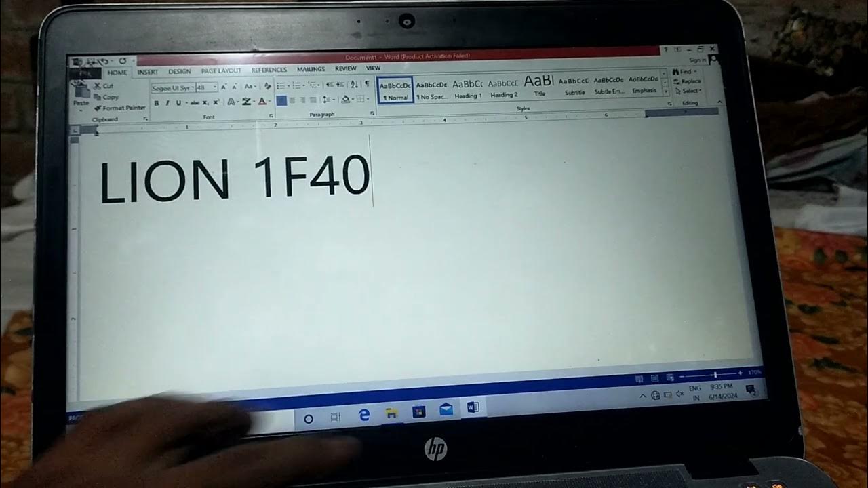The height and width of the screenshot is (488, 868).
Task: Click the Replace button
Action: pos(687,81)
